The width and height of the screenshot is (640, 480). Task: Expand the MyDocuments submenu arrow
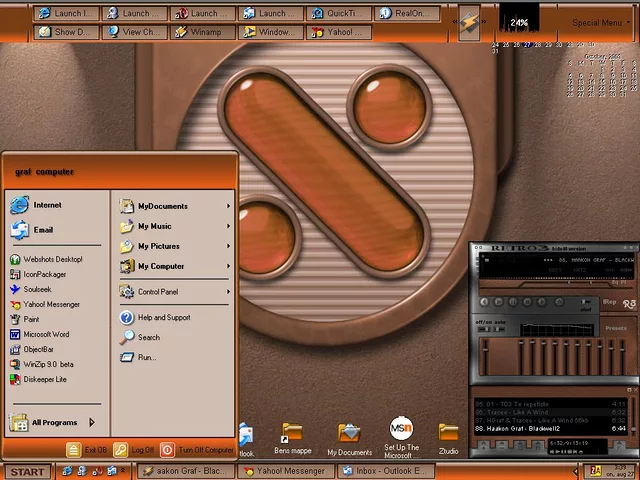click(228, 206)
